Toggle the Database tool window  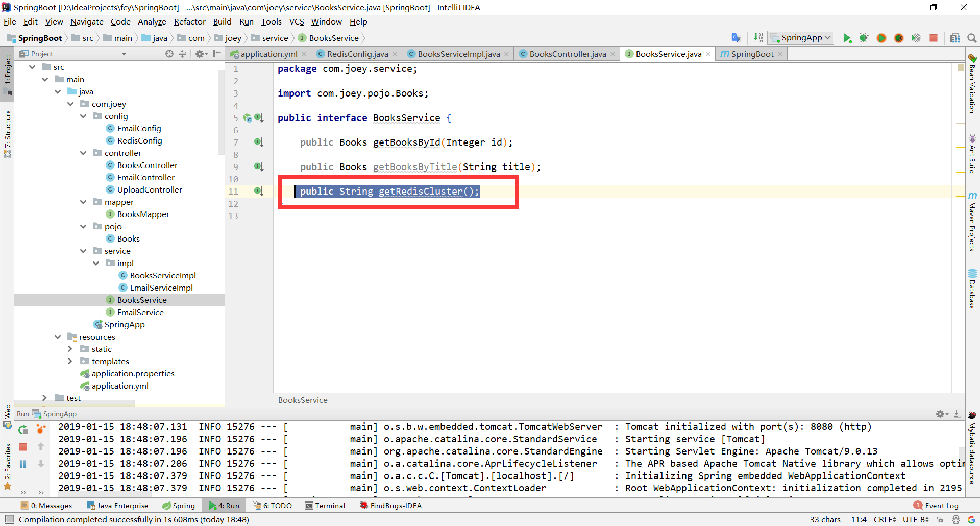[972, 289]
